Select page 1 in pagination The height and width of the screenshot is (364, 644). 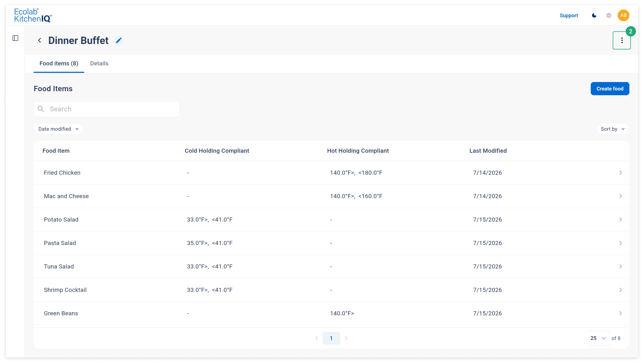pos(331,338)
